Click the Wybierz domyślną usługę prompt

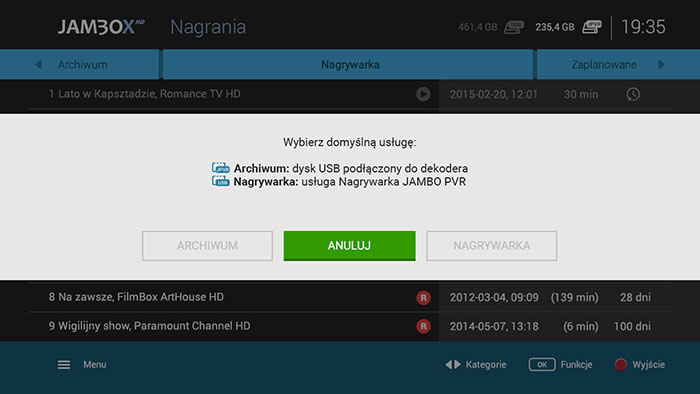pyautogui.click(x=349, y=143)
